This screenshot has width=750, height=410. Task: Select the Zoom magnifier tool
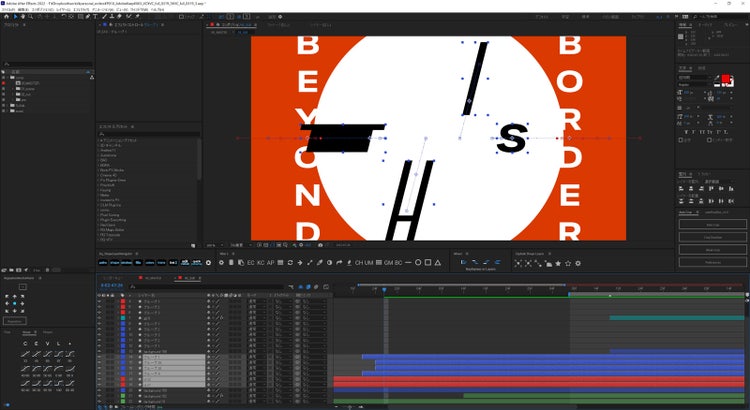pos(30,16)
